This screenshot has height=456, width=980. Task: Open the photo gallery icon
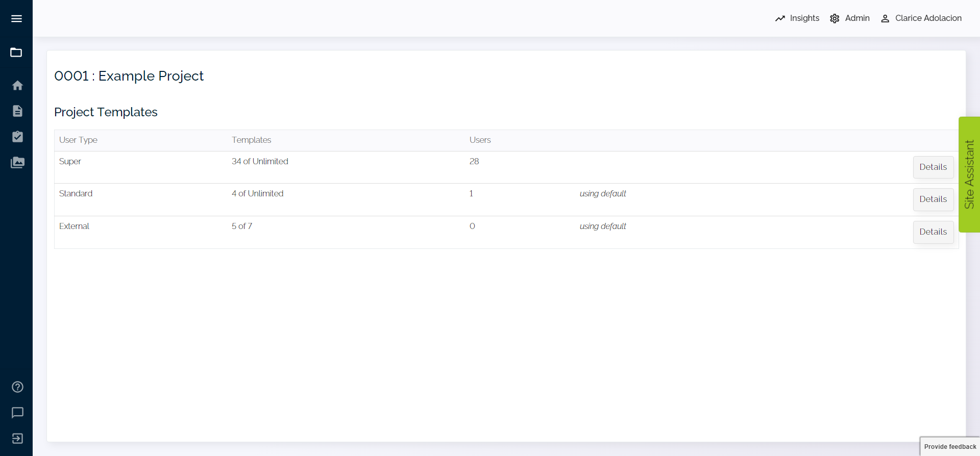click(x=17, y=163)
